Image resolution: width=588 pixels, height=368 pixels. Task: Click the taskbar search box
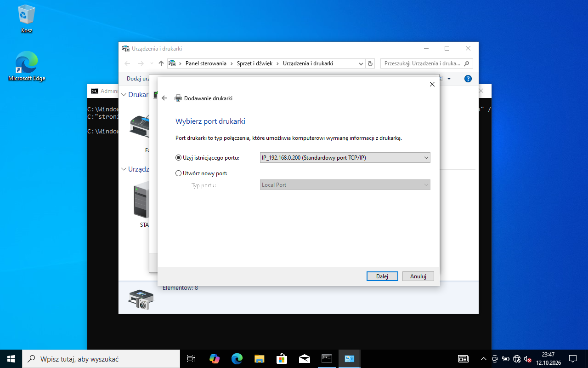click(x=101, y=359)
